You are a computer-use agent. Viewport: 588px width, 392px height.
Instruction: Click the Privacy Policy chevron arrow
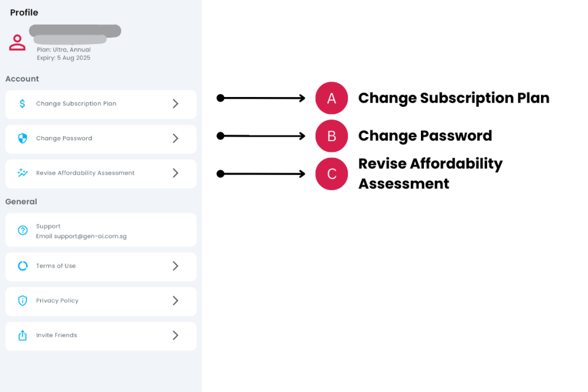(x=176, y=301)
